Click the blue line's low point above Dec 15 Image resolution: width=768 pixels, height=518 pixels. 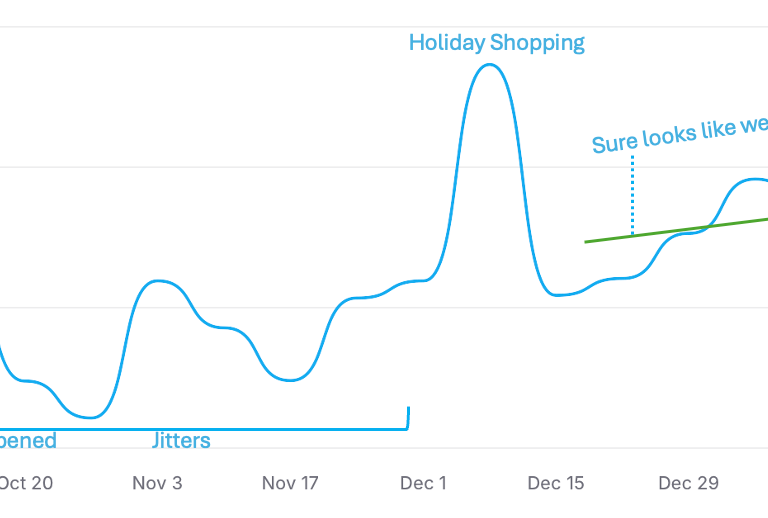click(x=558, y=295)
